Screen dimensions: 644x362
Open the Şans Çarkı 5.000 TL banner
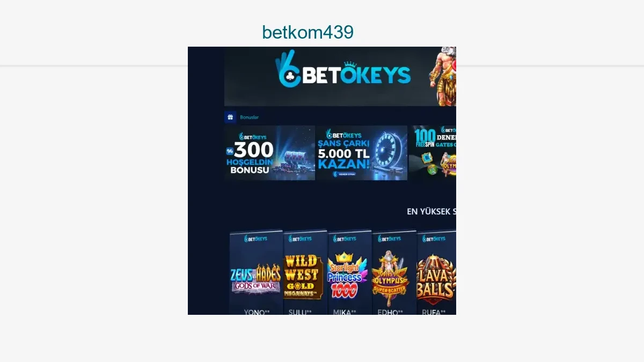pos(362,153)
